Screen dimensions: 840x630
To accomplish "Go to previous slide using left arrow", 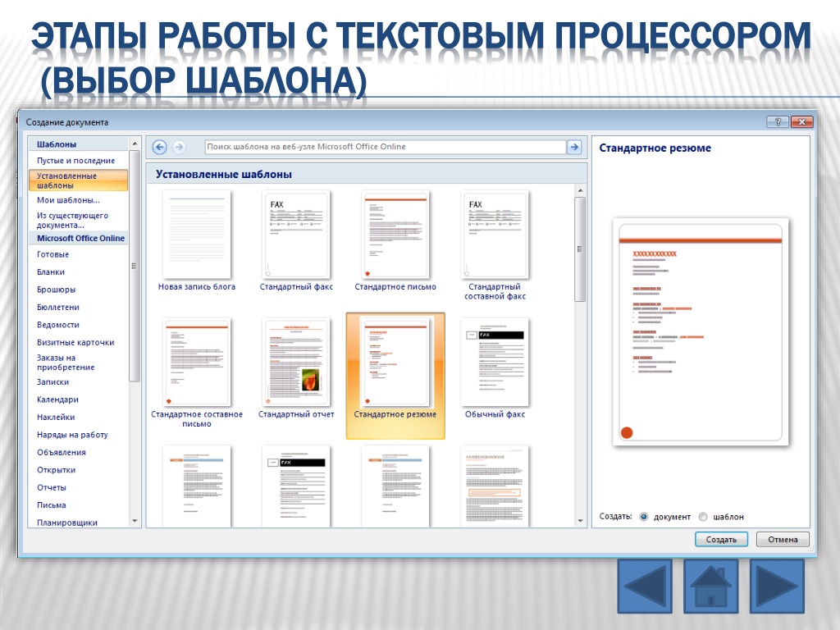I will (x=645, y=586).
